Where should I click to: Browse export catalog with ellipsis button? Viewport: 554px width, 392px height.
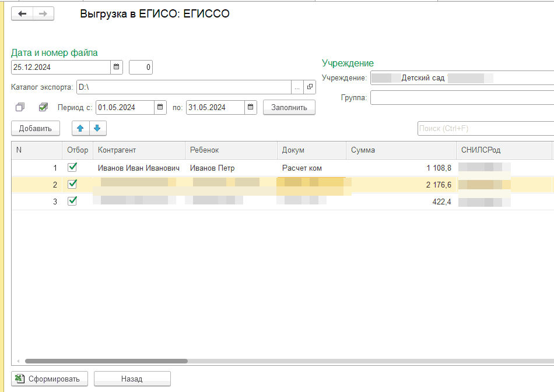[297, 87]
